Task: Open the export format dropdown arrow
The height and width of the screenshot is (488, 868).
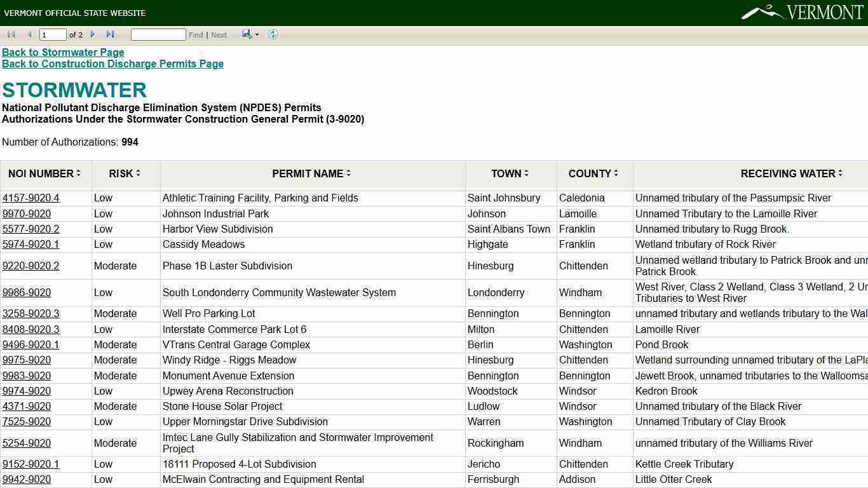Action: [x=257, y=35]
